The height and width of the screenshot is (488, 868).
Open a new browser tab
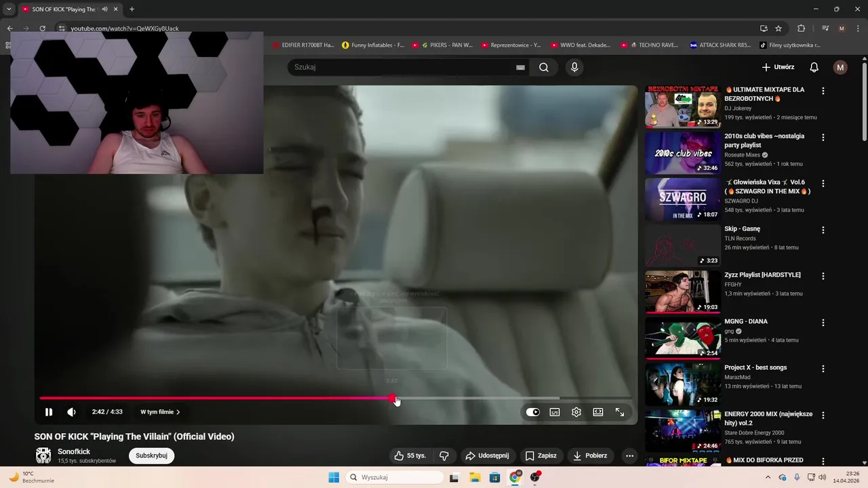132,9
